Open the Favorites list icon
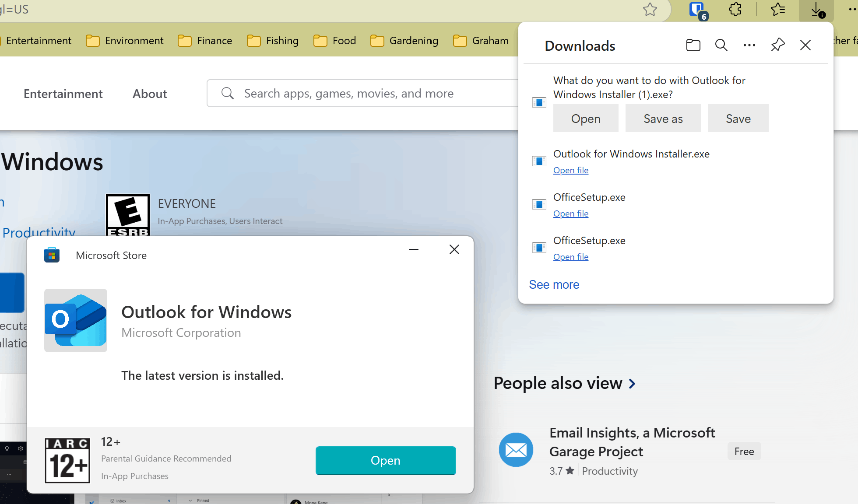Image resolution: width=858 pixels, height=504 pixels. coord(778,9)
